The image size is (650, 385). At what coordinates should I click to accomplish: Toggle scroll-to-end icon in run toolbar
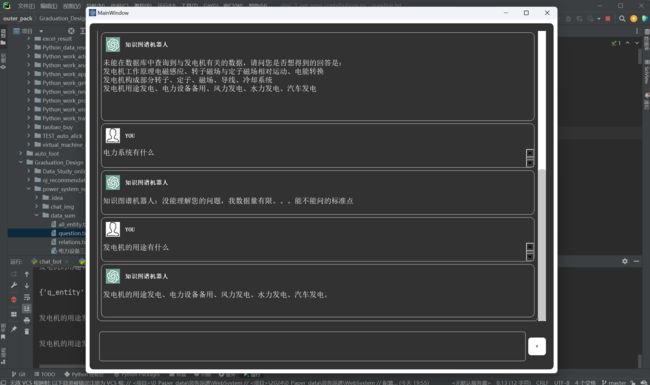(x=27, y=308)
